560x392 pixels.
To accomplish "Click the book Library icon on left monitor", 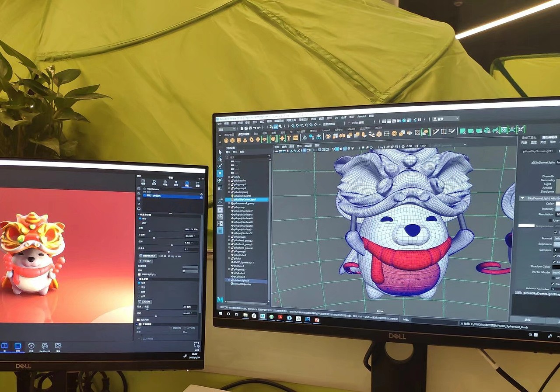I will (x=4, y=347).
